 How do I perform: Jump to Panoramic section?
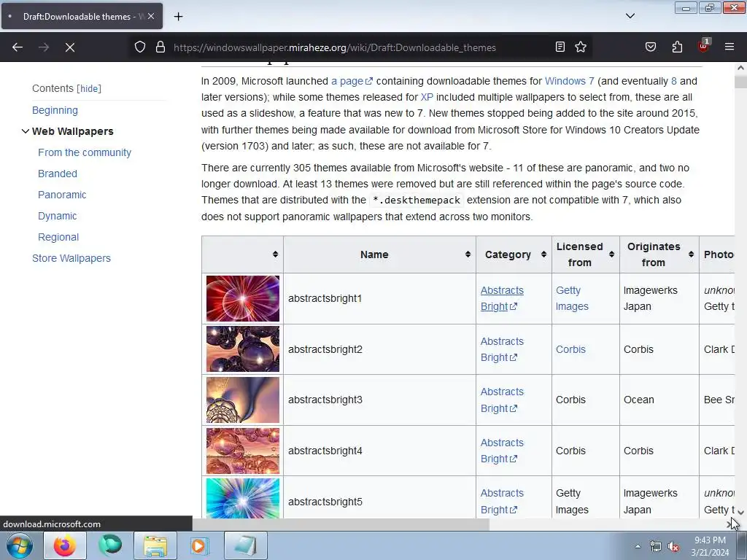(62, 195)
